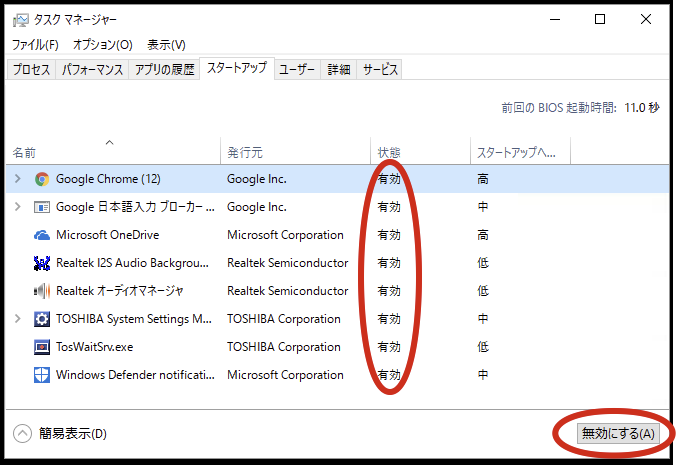The height and width of the screenshot is (465, 678).
Task: Open the 表示(V) menu
Action: (x=166, y=45)
